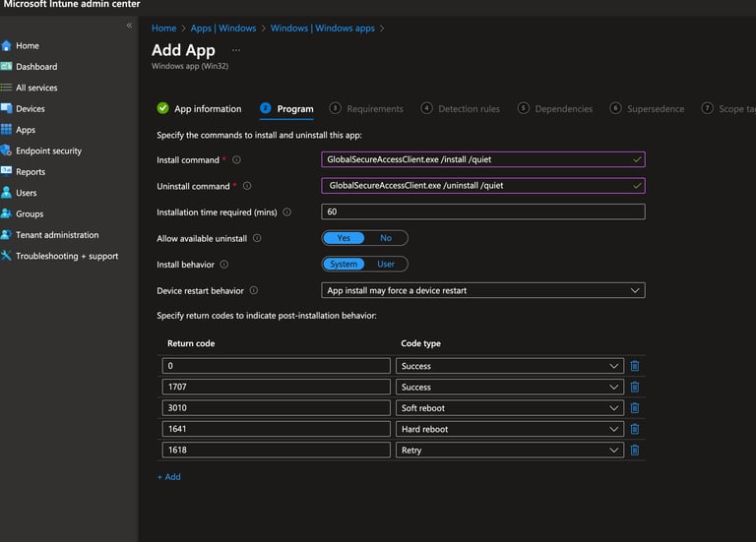Go to Supersedence step tab
Image resolution: width=756 pixels, height=542 pixels.
click(647, 109)
